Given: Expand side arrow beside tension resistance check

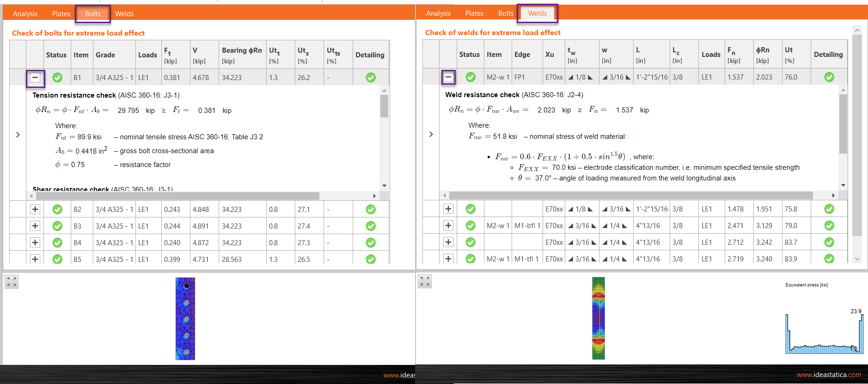Looking at the screenshot, I should point(18,135).
